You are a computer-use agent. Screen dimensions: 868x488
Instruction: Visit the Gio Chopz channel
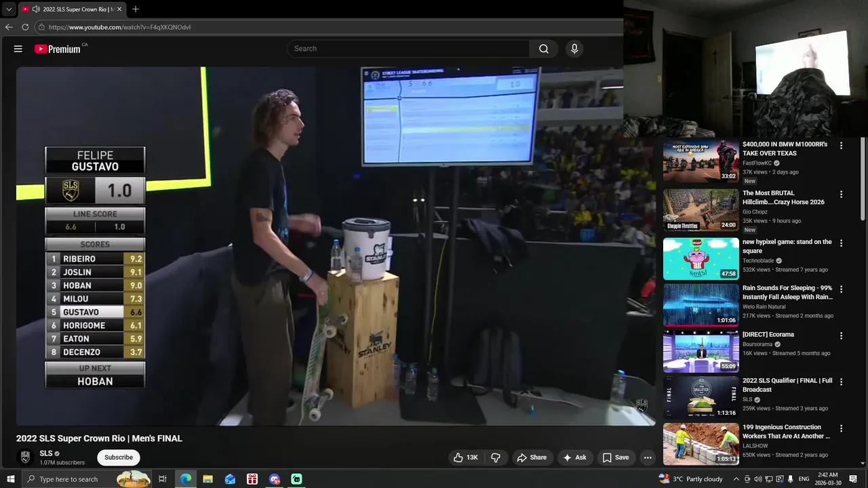click(x=755, y=212)
